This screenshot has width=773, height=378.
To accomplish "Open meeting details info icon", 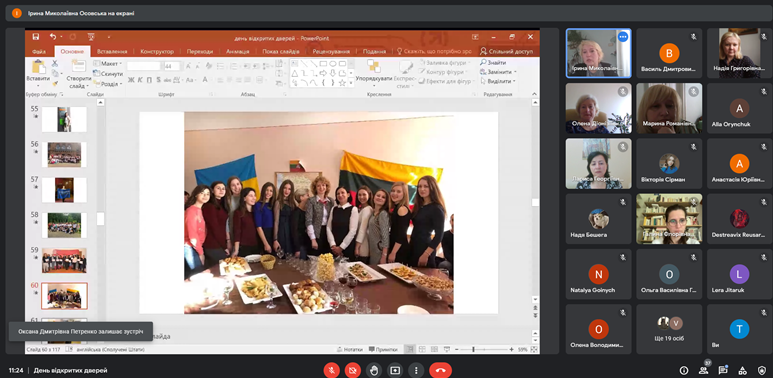I will pyautogui.click(x=684, y=370).
